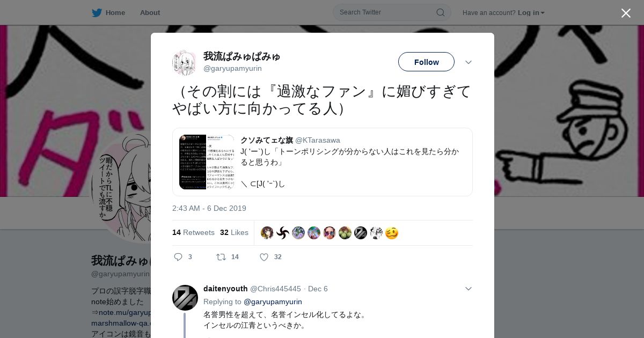The height and width of the screenshot is (338, 644).
Task: Open the daitenyouth reply avatar
Action: point(185,298)
